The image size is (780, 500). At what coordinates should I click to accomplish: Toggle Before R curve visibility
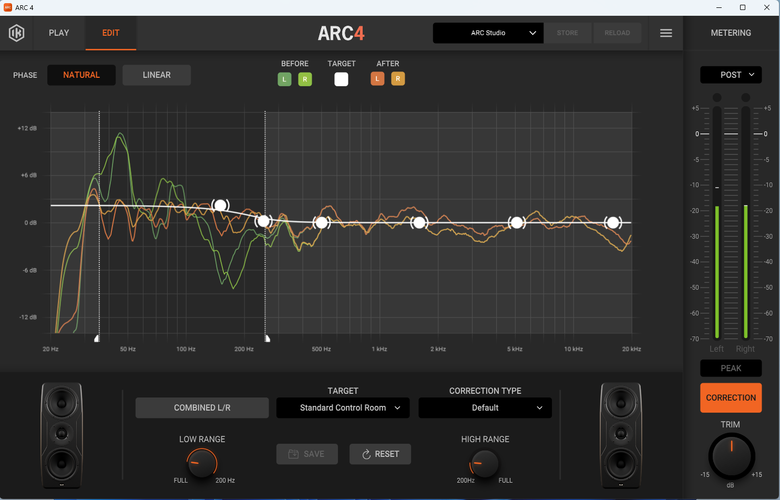(x=305, y=79)
